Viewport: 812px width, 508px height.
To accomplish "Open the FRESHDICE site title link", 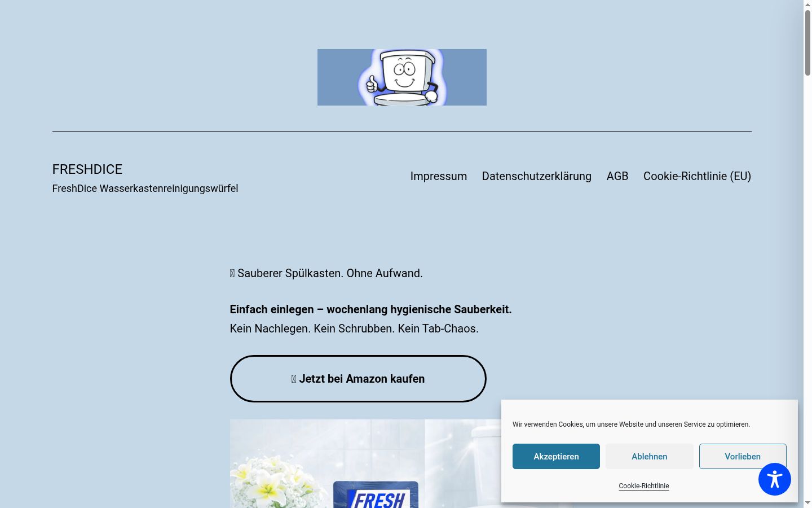I will click(87, 169).
